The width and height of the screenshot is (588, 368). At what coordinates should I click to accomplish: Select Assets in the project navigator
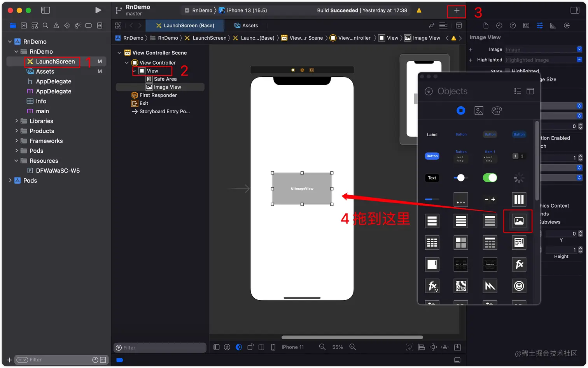(x=45, y=72)
